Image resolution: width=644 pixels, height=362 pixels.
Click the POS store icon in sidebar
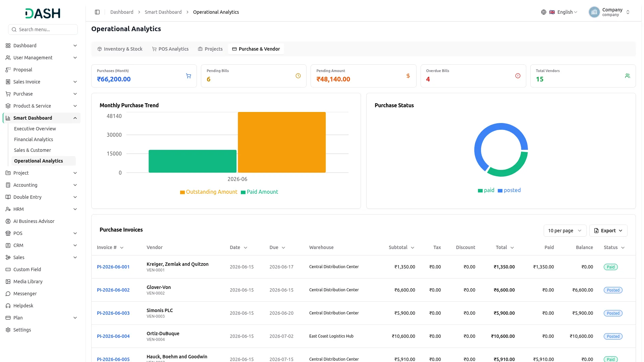(x=8, y=233)
